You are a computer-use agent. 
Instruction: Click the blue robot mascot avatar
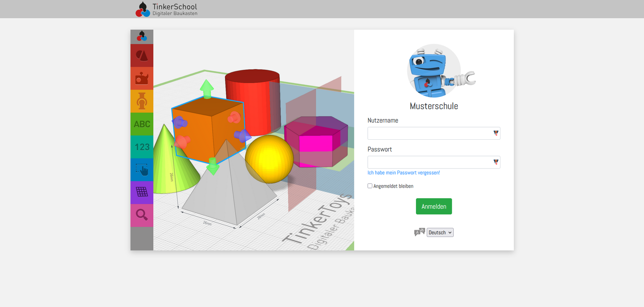(441, 71)
